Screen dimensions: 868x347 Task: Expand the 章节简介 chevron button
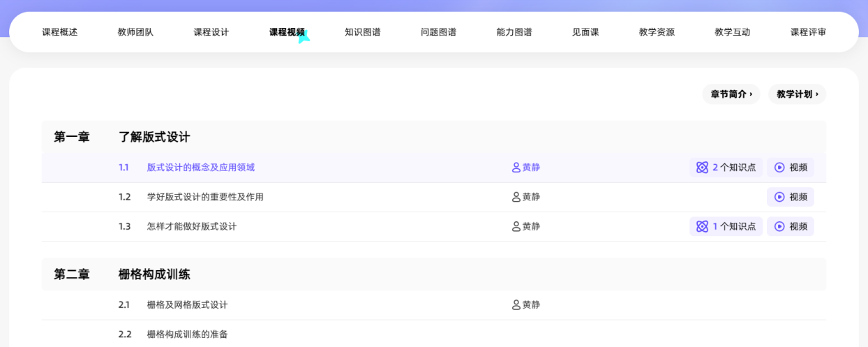[731, 94]
